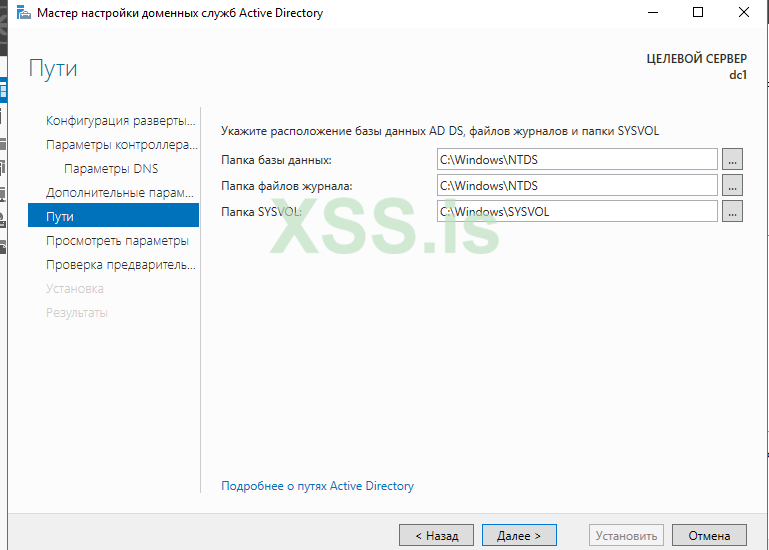Browse for the SYSVOL folder
The width and height of the screenshot is (769, 550).
(733, 211)
